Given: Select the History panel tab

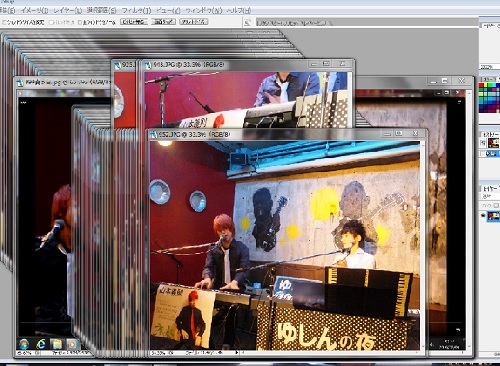Looking at the screenshot, I should 491,134.
